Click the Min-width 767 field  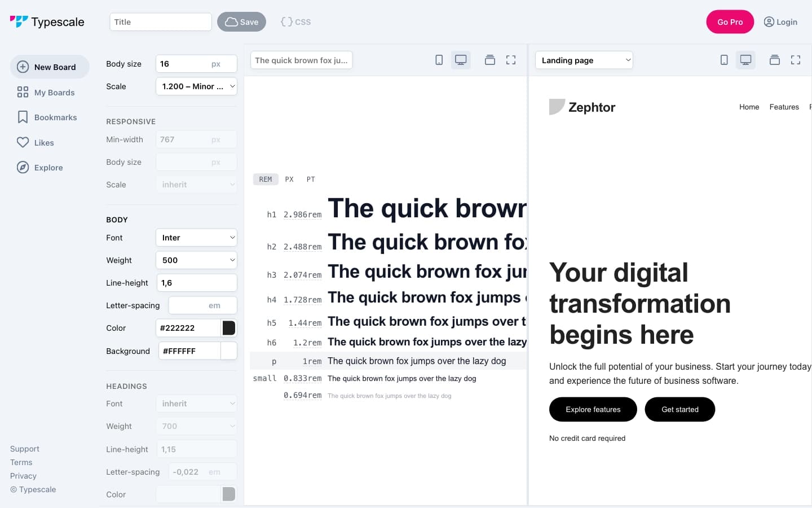tap(196, 139)
